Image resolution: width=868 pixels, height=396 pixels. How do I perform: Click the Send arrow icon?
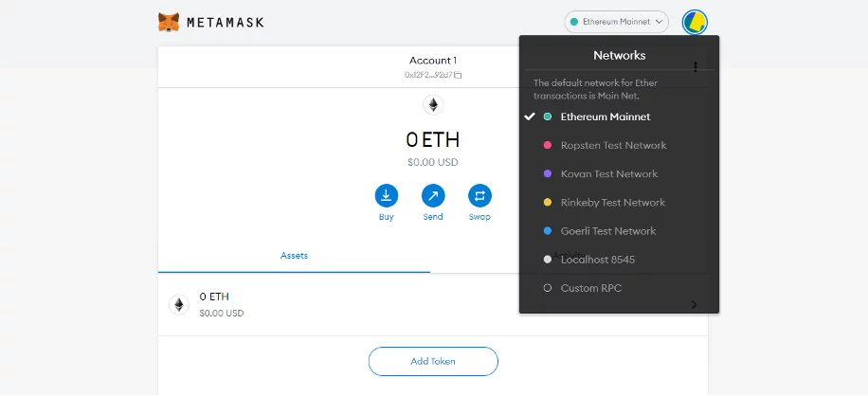[x=433, y=196]
